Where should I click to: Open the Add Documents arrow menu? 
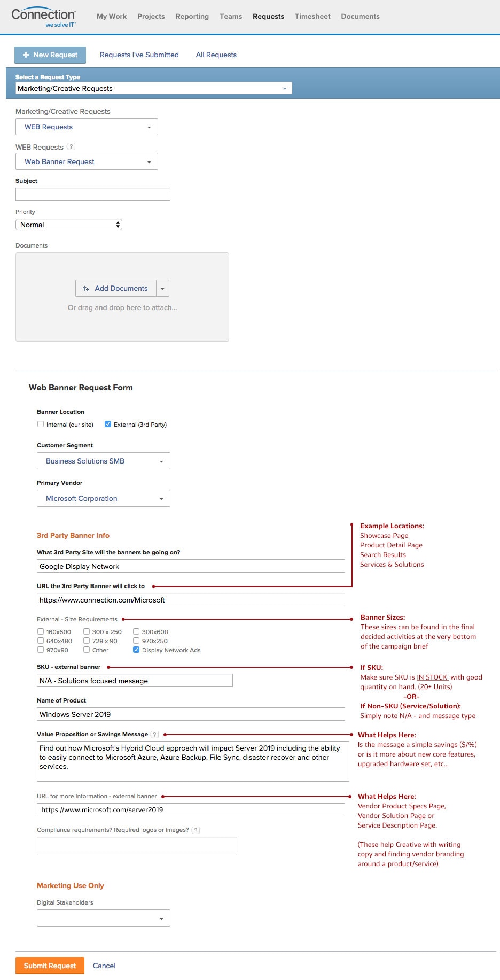click(163, 289)
